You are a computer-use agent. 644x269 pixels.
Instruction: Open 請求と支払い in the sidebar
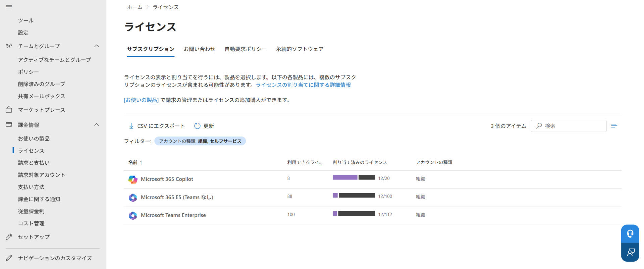[x=34, y=163]
